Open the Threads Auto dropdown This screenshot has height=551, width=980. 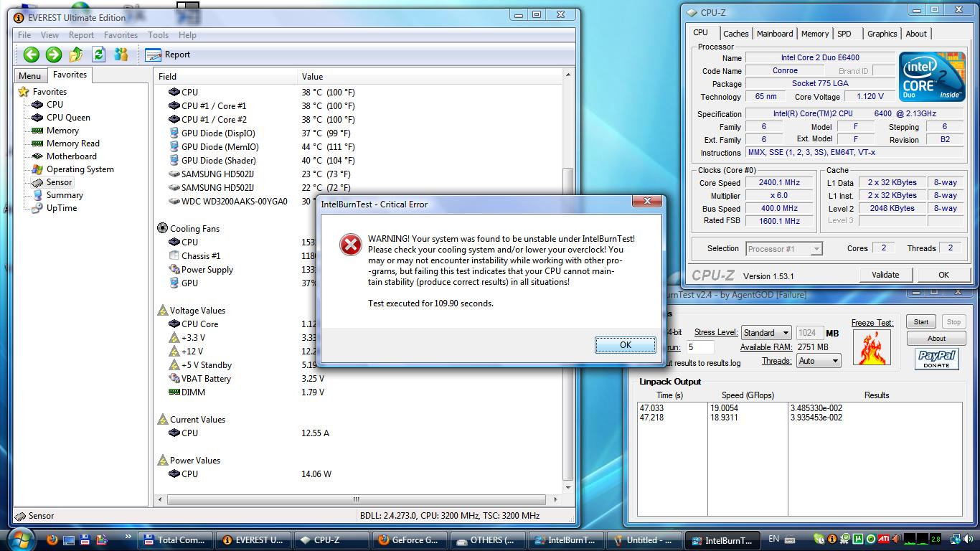(819, 361)
